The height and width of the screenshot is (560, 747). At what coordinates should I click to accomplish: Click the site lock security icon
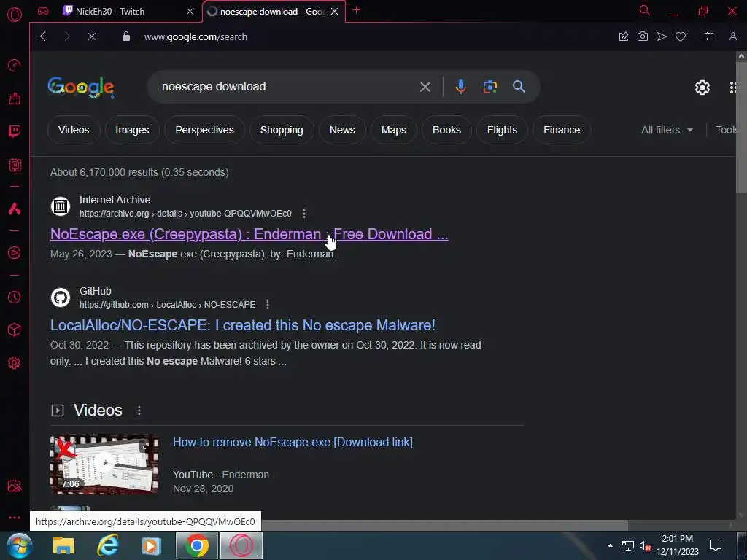(x=125, y=36)
